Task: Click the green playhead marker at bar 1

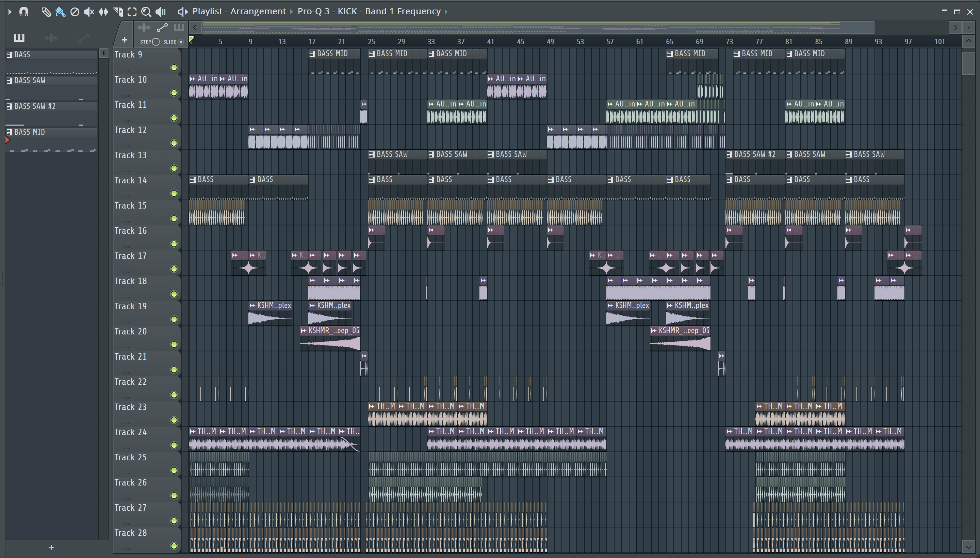Action: point(191,39)
